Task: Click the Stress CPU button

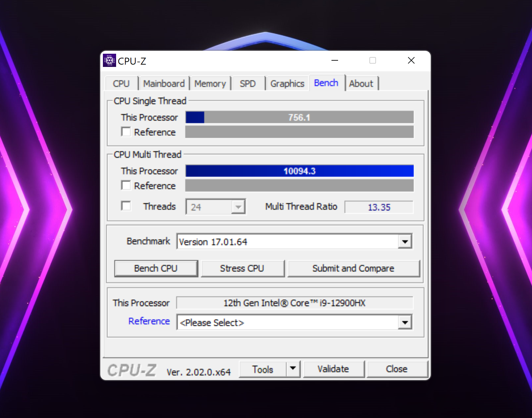Action: click(x=242, y=268)
